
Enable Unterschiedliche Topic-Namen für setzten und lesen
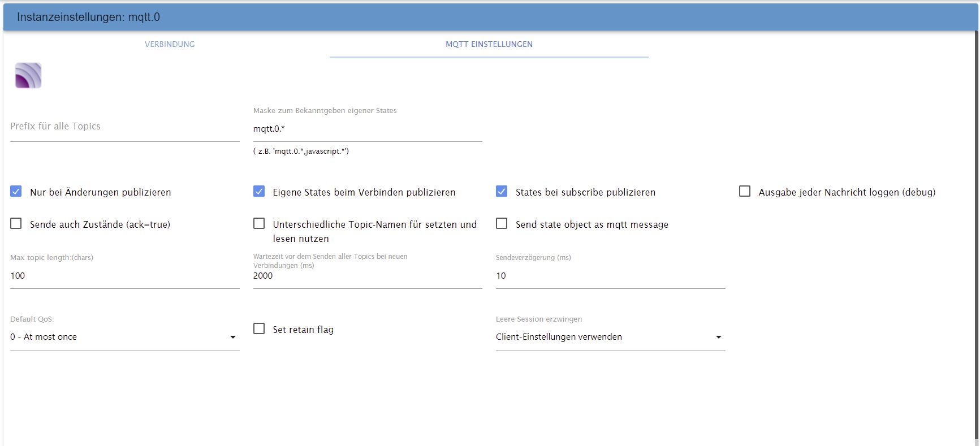click(259, 224)
